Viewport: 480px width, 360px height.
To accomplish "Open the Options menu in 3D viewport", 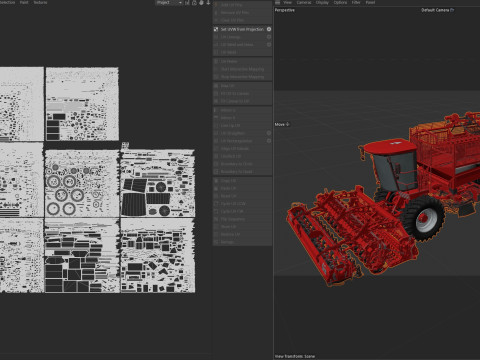I will pos(340,2).
